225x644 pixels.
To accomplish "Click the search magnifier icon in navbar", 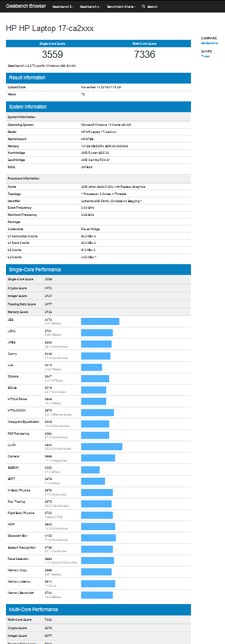I will (143, 7).
